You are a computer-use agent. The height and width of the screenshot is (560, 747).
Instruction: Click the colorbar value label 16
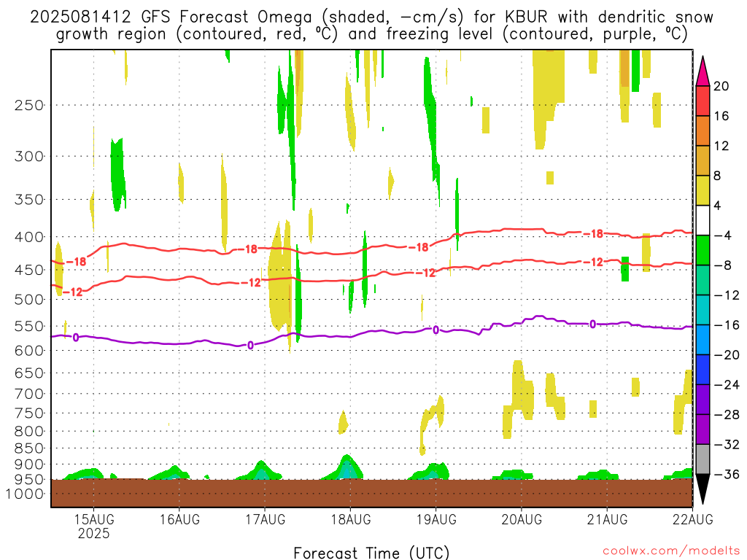pos(721,116)
